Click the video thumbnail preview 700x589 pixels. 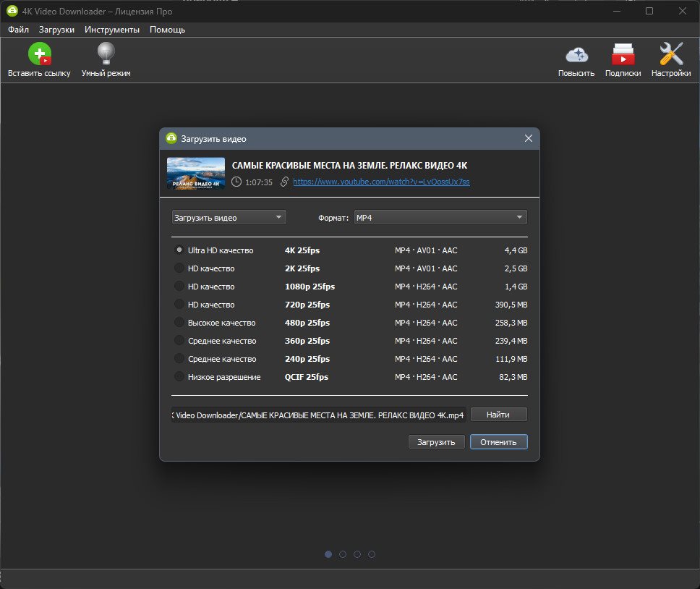click(x=196, y=174)
